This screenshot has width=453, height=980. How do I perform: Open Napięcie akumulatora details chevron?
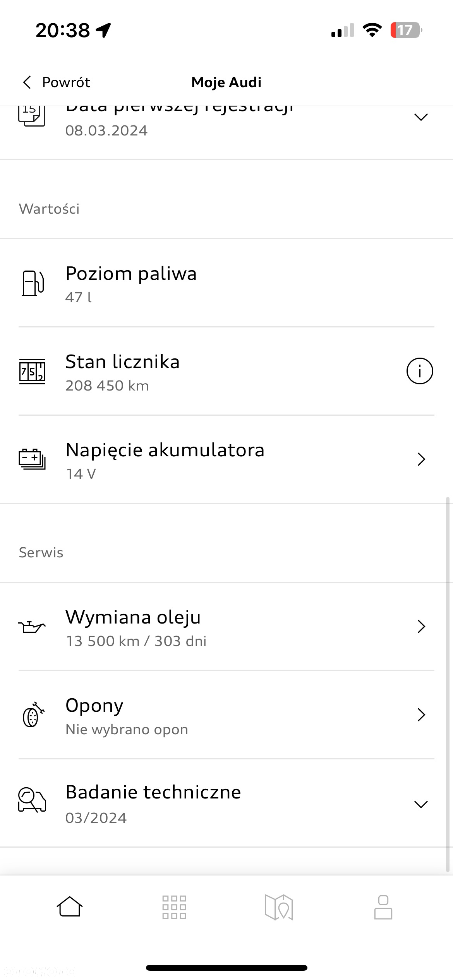[421, 459]
